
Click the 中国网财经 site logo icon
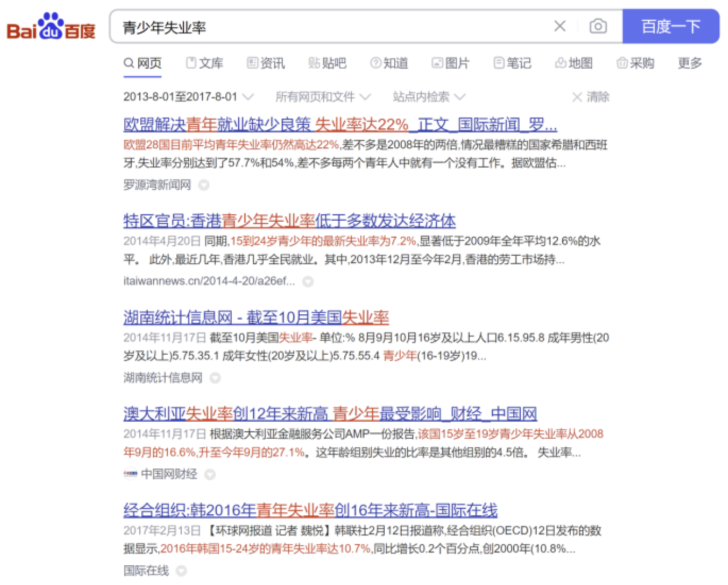click(130, 474)
